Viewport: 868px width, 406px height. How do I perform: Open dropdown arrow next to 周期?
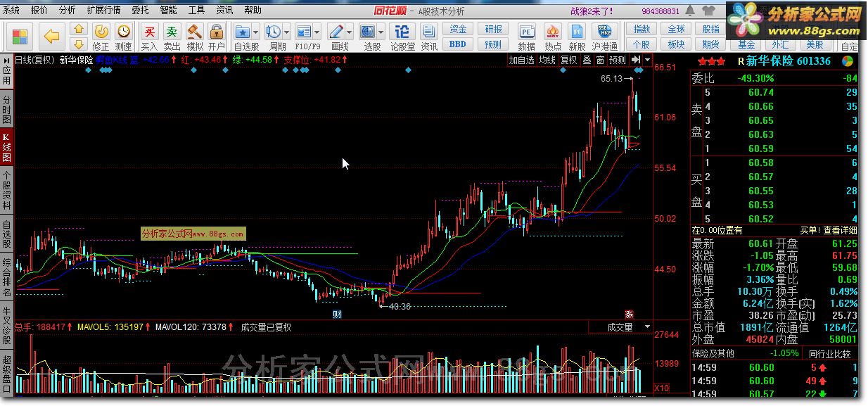[x=287, y=32]
